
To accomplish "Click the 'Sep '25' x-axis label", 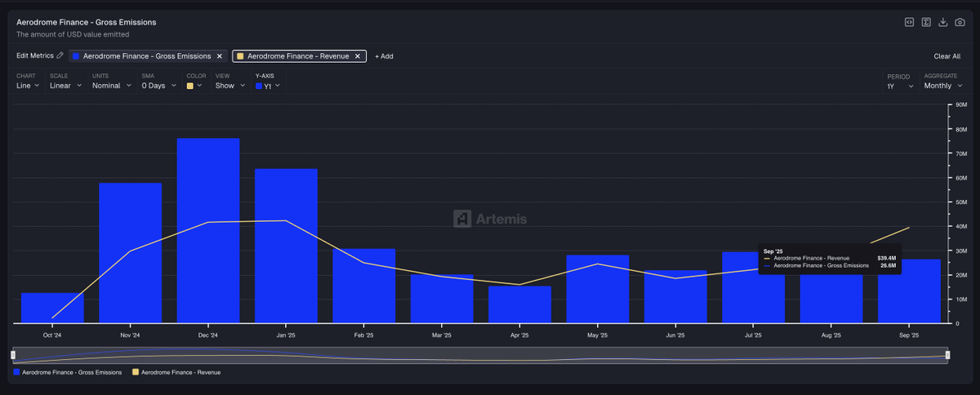I will pyautogui.click(x=909, y=335).
